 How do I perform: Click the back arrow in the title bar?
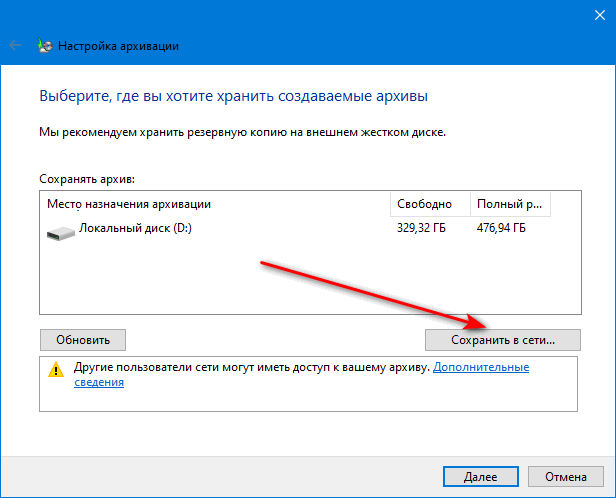(16, 45)
